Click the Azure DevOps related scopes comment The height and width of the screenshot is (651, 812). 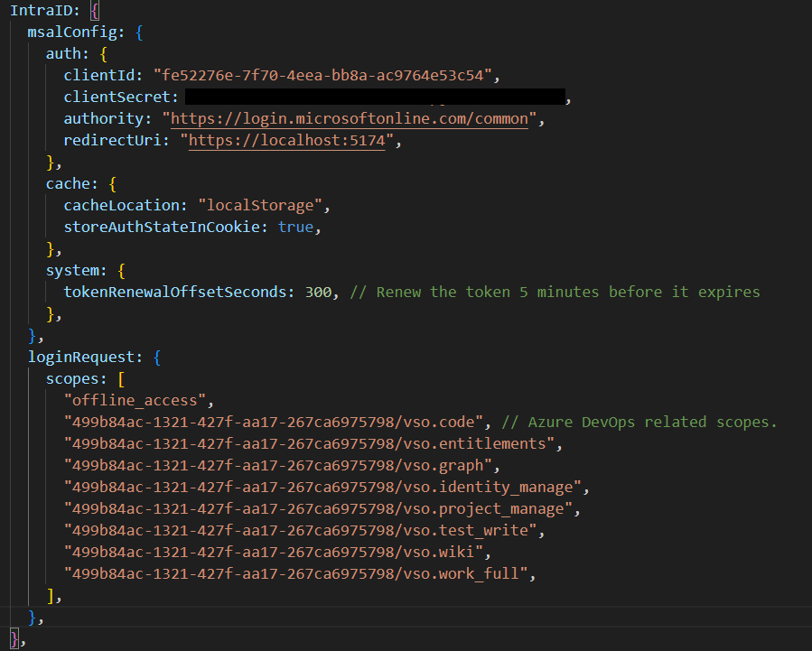coord(639,423)
